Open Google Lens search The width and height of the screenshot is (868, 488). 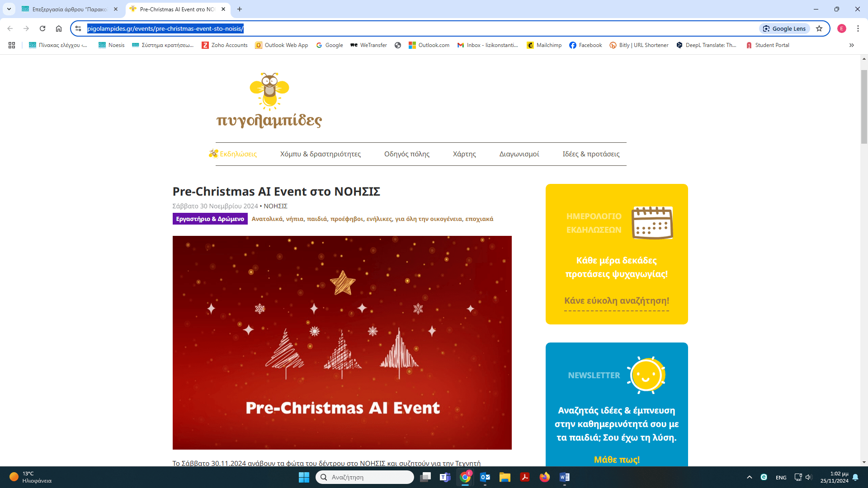[784, 28]
